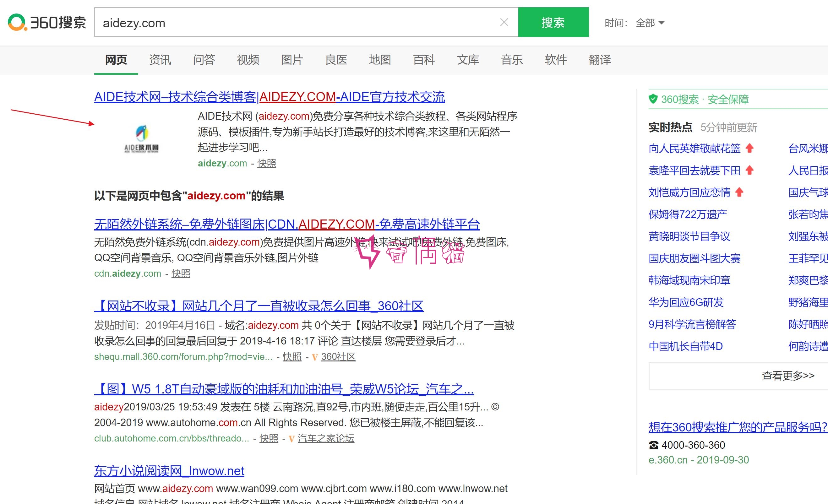Open the 【网站不收录】 360社区 result
Screen dimensions: 828x504
click(259, 306)
